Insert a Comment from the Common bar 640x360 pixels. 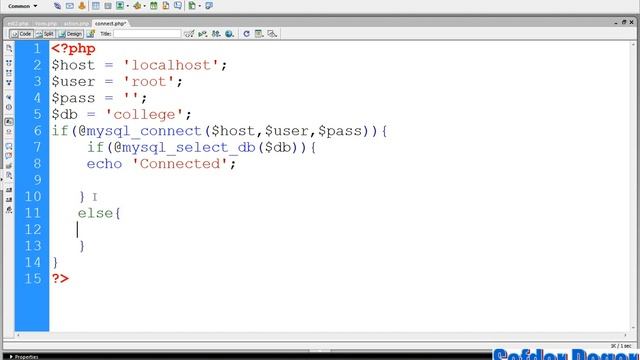[178, 6]
